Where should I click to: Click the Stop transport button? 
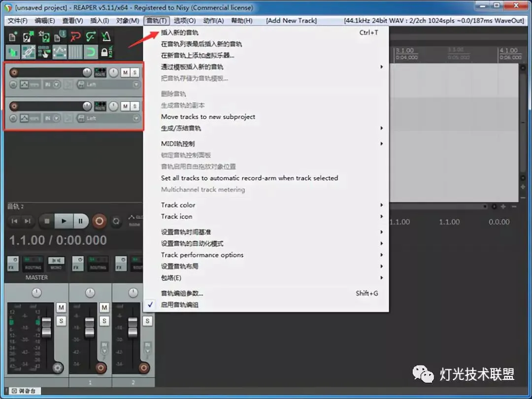point(47,221)
